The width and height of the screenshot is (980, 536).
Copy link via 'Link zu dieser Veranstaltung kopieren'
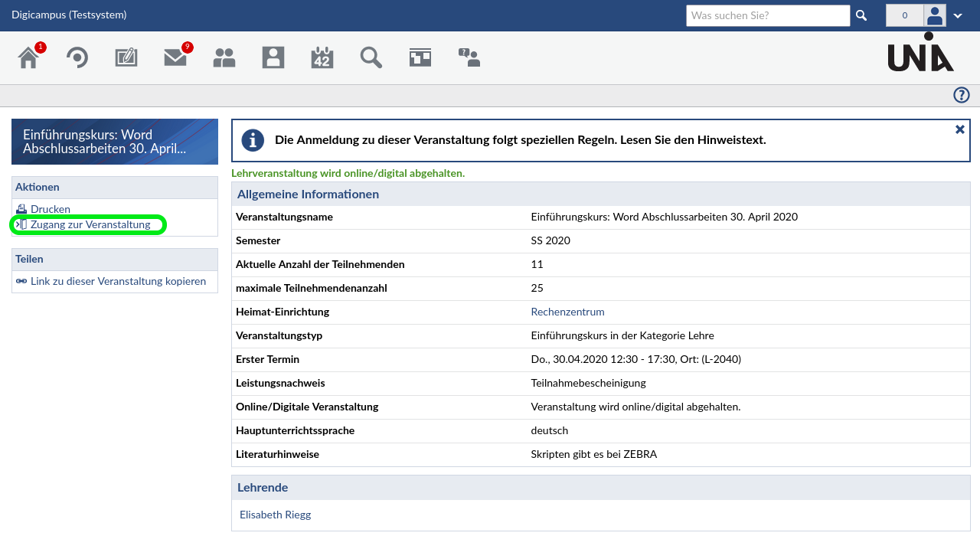pos(118,281)
